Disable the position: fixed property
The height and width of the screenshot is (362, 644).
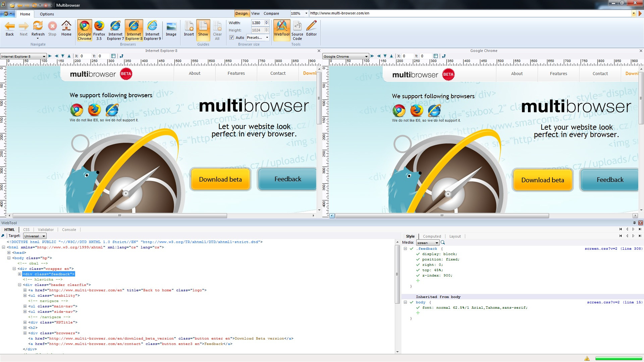coord(418,259)
